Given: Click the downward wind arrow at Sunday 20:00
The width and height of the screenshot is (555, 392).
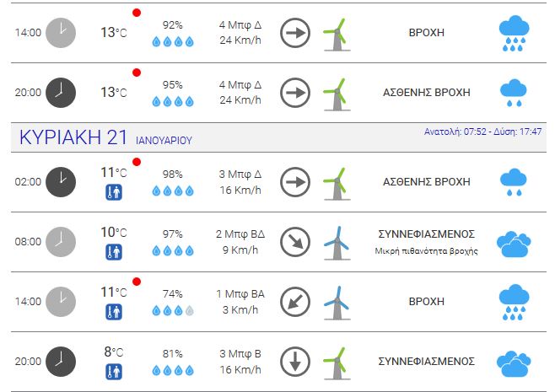Looking at the screenshot, I should pyautogui.click(x=295, y=362).
